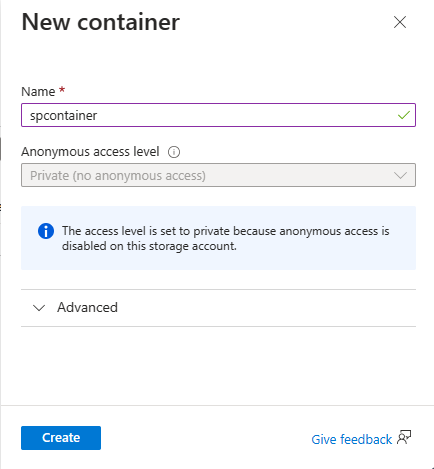Click the Name field label

38,91
